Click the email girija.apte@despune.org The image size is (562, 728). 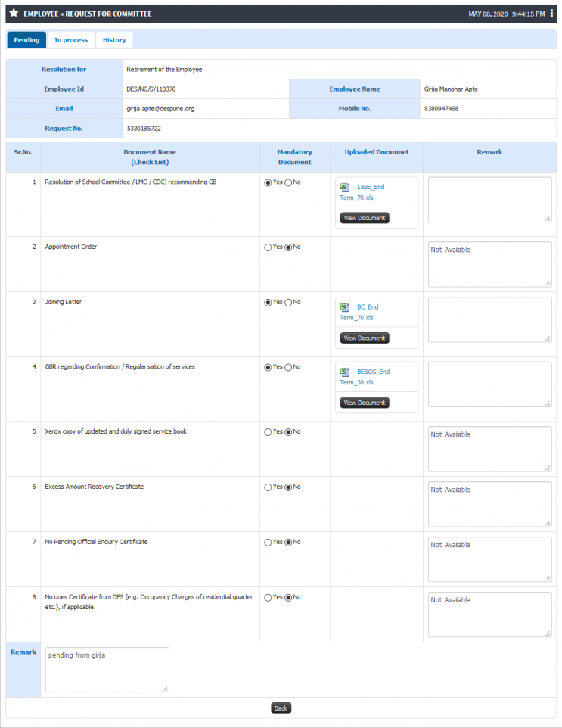(160, 109)
